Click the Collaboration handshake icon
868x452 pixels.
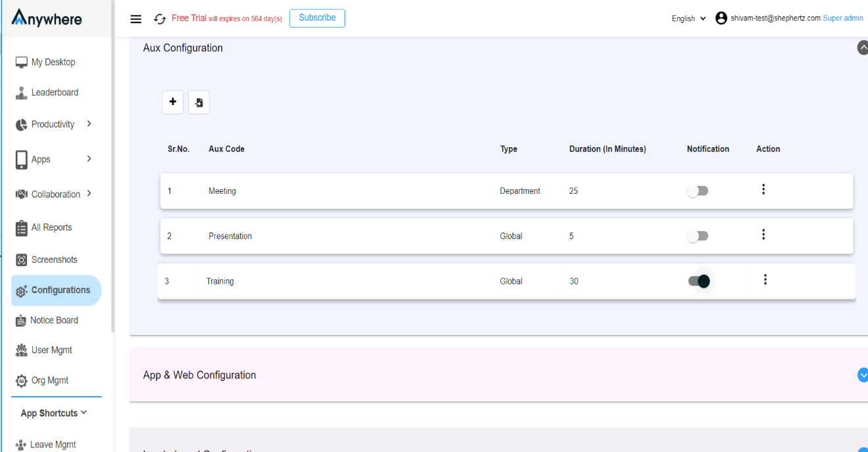point(21,194)
